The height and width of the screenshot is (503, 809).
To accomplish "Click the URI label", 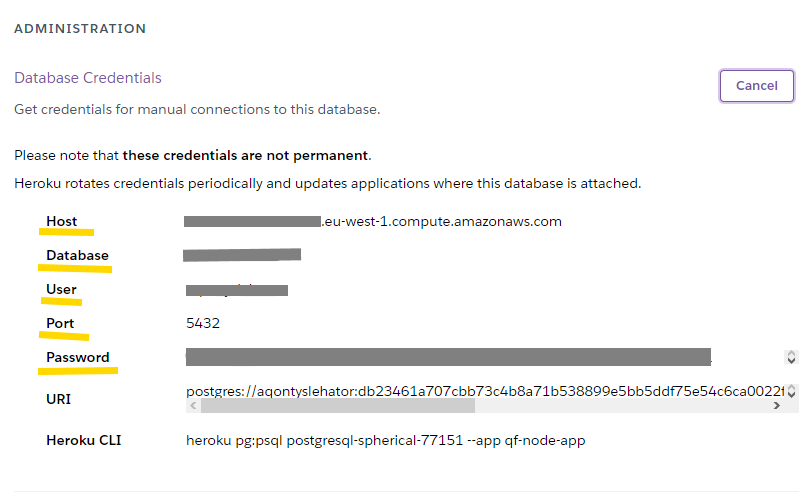I will 58,399.
